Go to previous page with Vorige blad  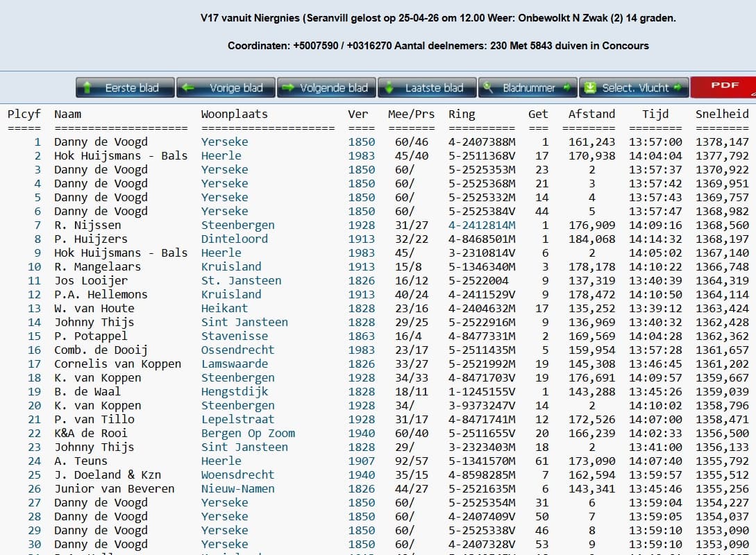pyautogui.click(x=226, y=87)
